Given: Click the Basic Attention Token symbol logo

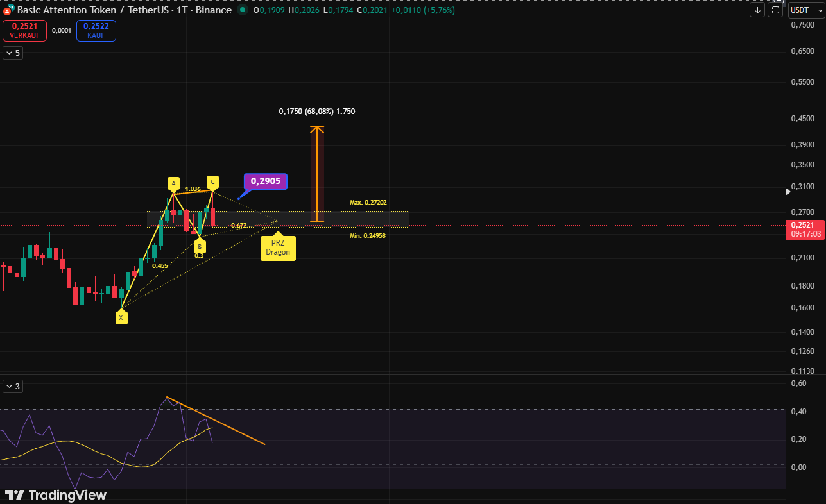Looking at the screenshot, I should click(8, 11).
